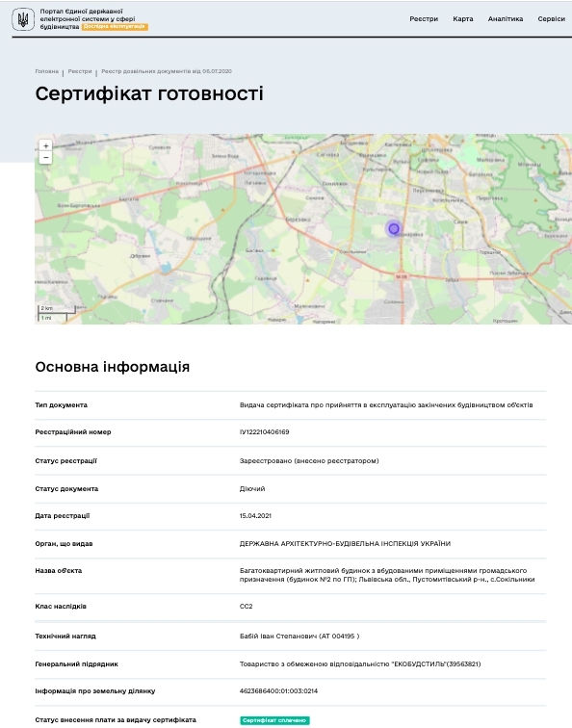The height and width of the screenshot is (728, 572).
Task: Click the purple location marker on map
Action: [x=394, y=228]
